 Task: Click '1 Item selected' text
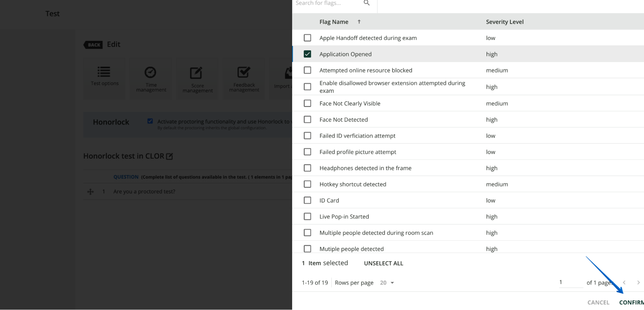tap(325, 263)
